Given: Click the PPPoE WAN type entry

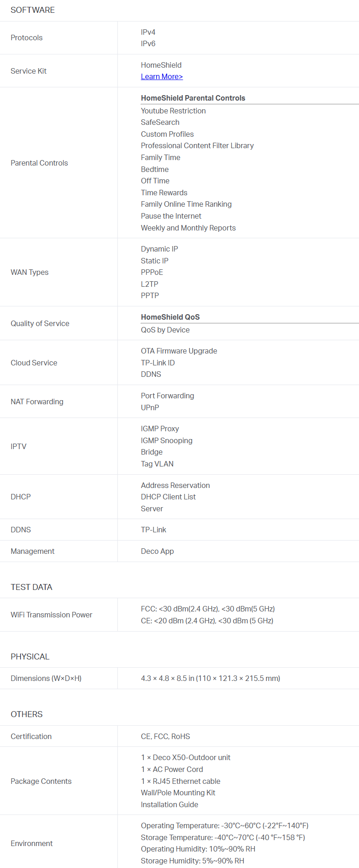Looking at the screenshot, I should pyautogui.click(x=152, y=272).
